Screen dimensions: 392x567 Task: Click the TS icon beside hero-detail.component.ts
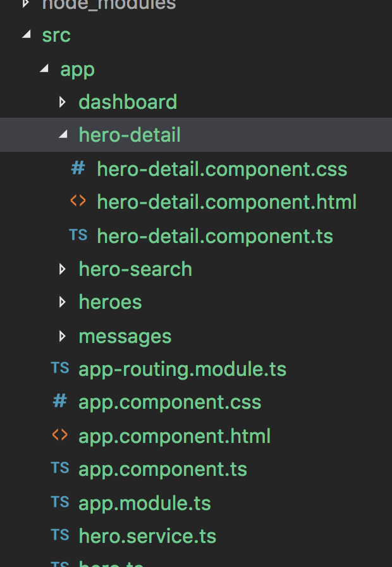pos(78,235)
